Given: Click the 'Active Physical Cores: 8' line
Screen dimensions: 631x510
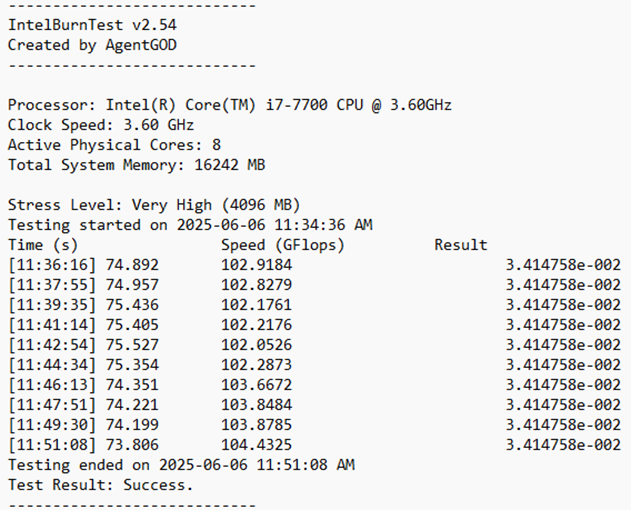Looking at the screenshot, I should pyautogui.click(x=113, y=145).
